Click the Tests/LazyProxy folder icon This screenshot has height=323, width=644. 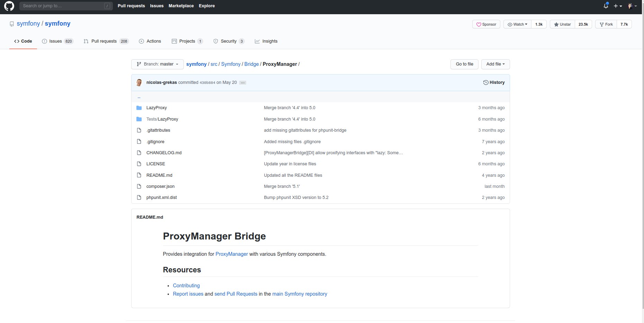pos(139,119)
